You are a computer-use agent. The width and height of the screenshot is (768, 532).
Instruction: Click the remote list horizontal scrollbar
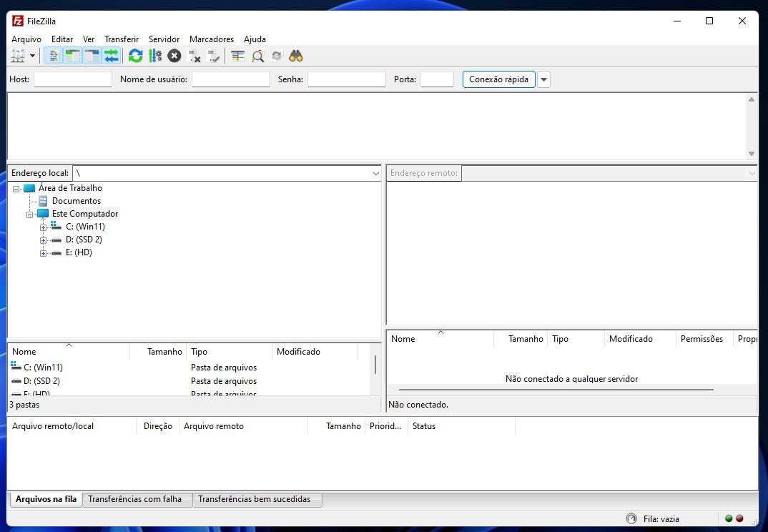click(x=556, y=390)
